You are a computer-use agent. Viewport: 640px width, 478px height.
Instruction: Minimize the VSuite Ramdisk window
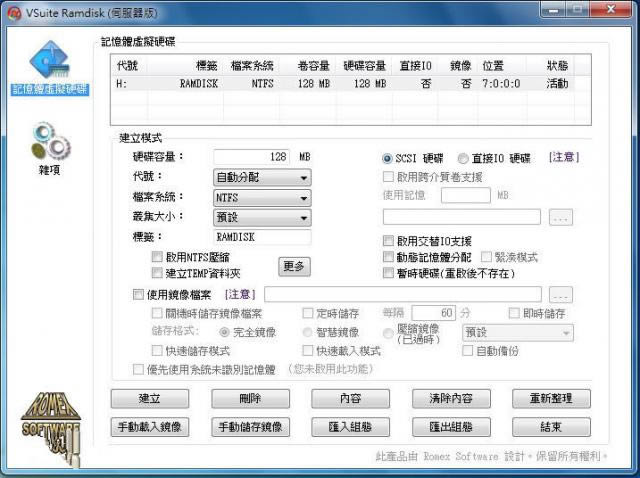tap(553, 9)
